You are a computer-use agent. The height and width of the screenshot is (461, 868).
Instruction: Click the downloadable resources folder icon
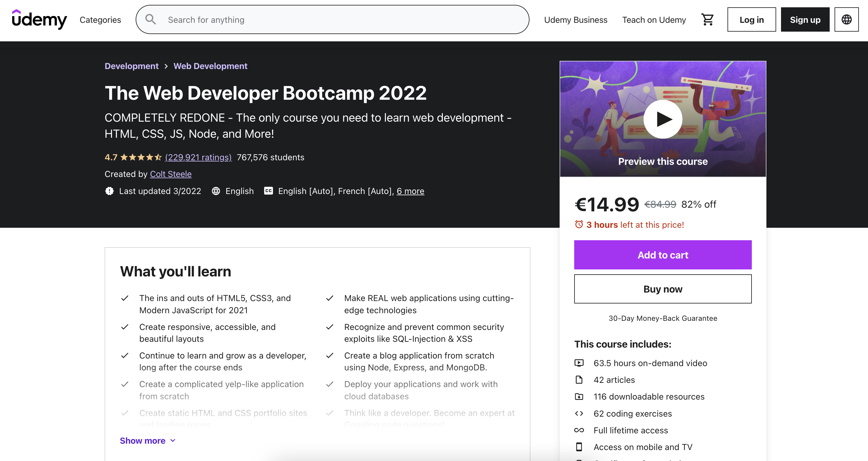click(x=579, y=397)
